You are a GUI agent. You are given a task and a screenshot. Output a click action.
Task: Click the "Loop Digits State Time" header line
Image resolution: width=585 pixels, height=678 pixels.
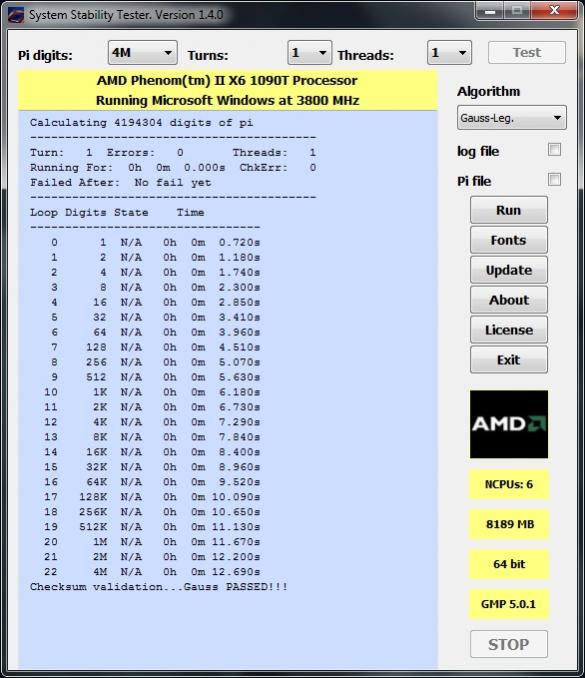tap(117, 212)
